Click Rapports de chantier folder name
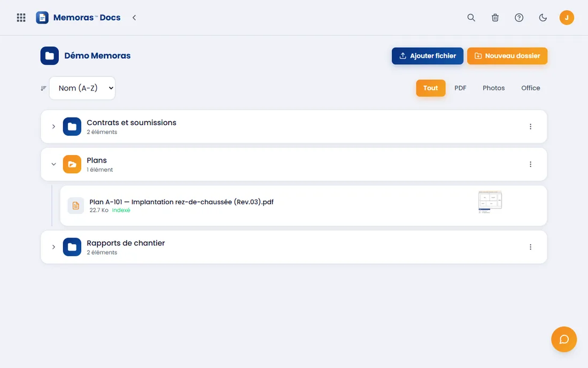This screenshot has width=588, height=368. tap(126, 243)
